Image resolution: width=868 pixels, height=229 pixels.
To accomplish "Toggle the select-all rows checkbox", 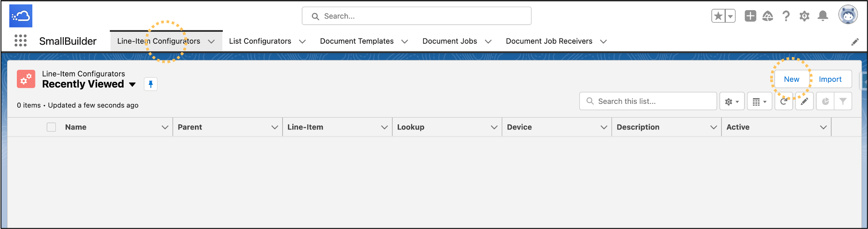I will click(51, 127).
